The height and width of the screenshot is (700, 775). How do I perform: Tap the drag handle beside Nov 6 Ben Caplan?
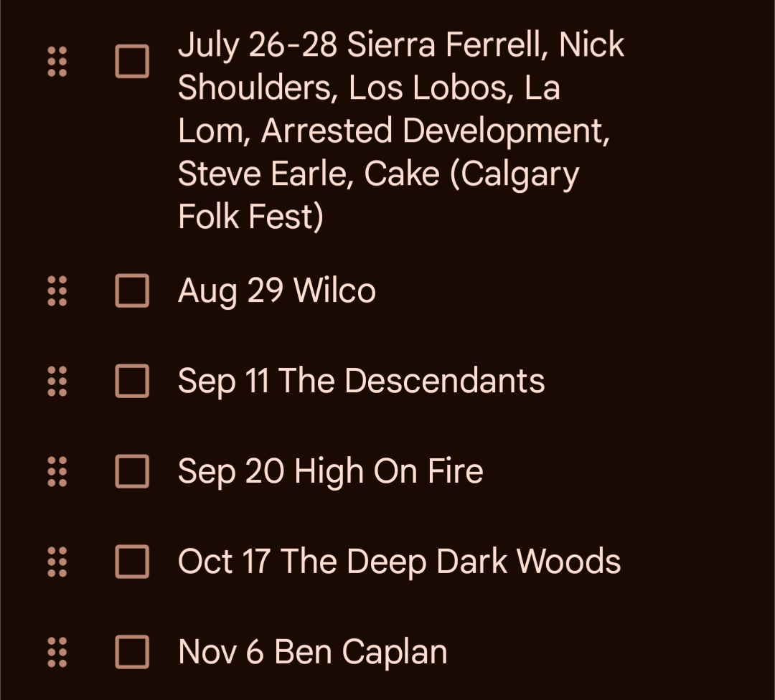coord(57,652)
